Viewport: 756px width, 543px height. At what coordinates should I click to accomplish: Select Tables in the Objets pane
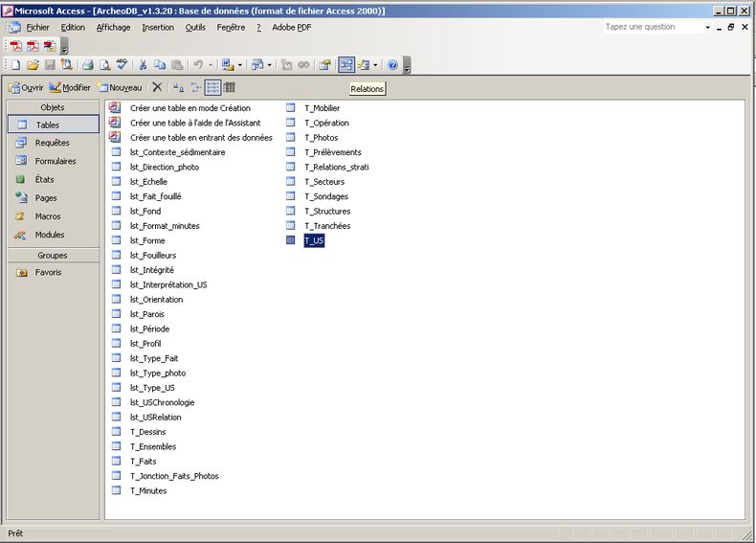53,124
